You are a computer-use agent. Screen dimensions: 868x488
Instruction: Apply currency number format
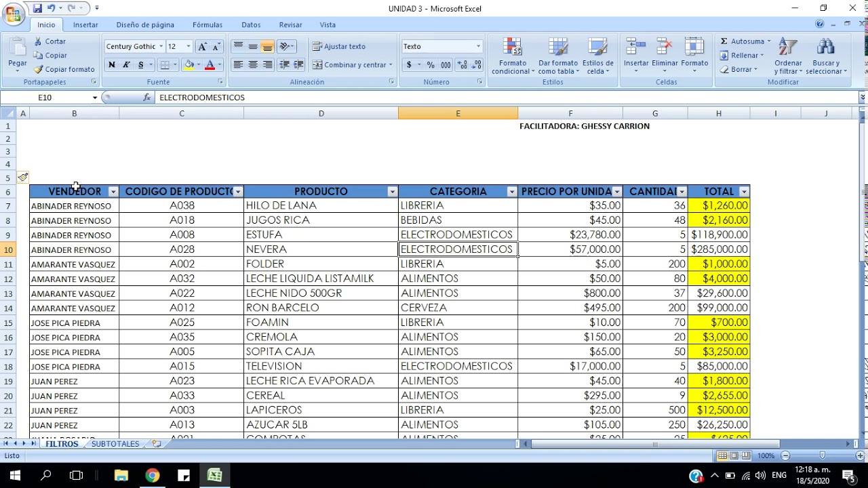click(x=409, y=65)
